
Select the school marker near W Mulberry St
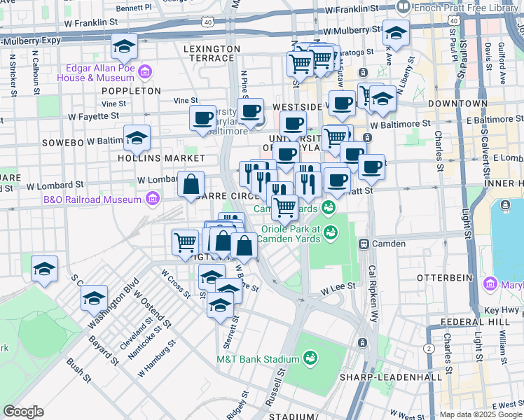click(x=396, y=35)
